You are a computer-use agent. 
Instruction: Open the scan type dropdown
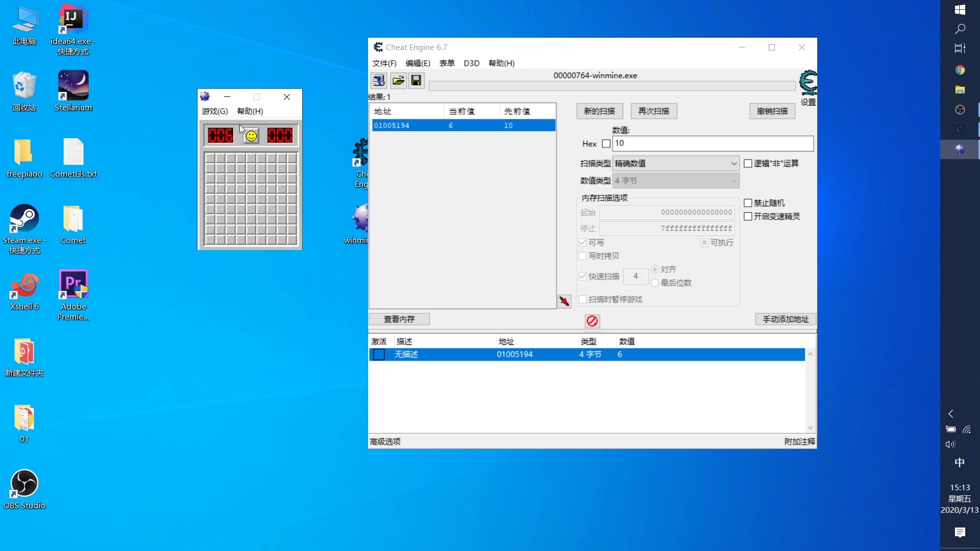pos(676,164)
